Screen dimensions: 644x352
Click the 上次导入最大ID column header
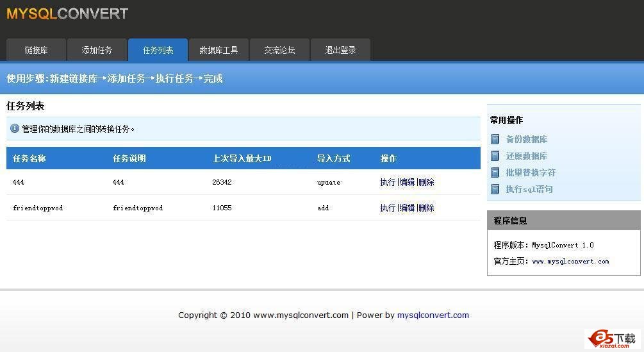pyautogui.click(x=242, y=158)
